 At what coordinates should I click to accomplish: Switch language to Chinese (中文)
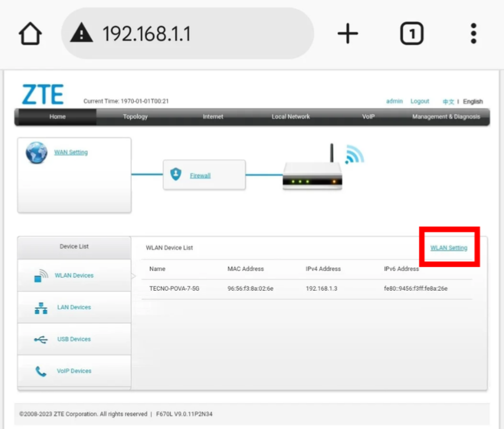point(448,102)
